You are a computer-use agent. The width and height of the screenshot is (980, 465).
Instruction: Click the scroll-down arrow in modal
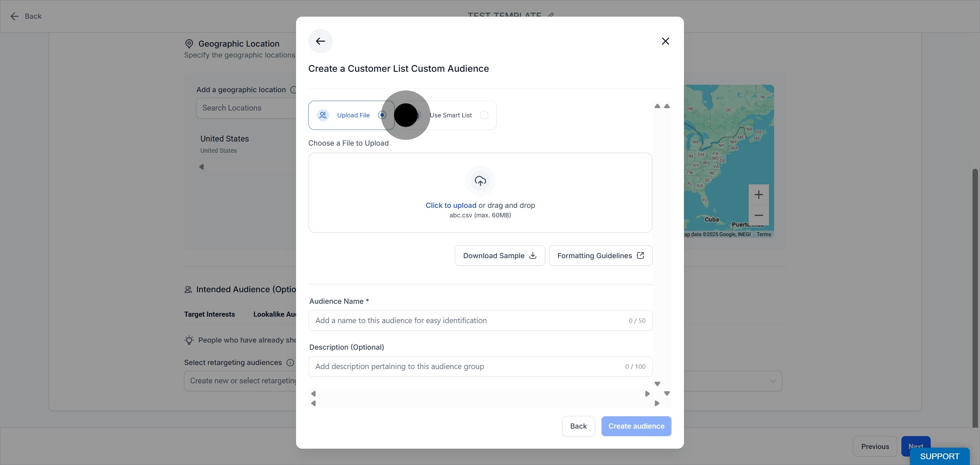tap(657, 384)
